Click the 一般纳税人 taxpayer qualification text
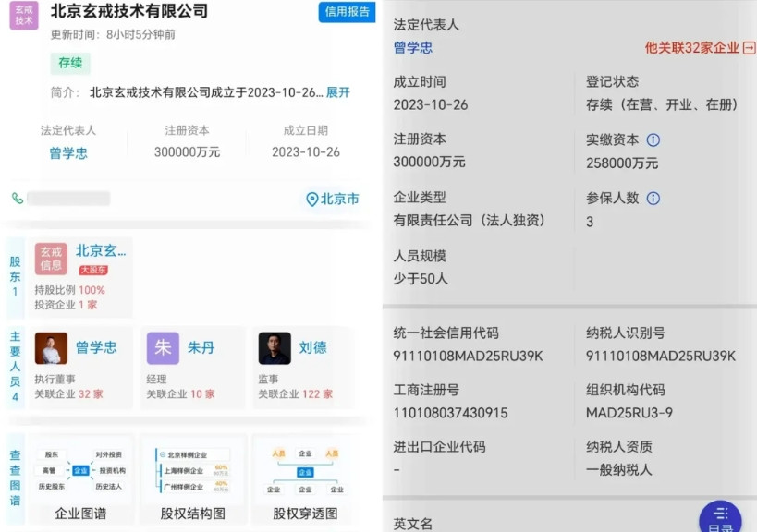Viewport: 757px width, 532px height. [x=619, y=470]
